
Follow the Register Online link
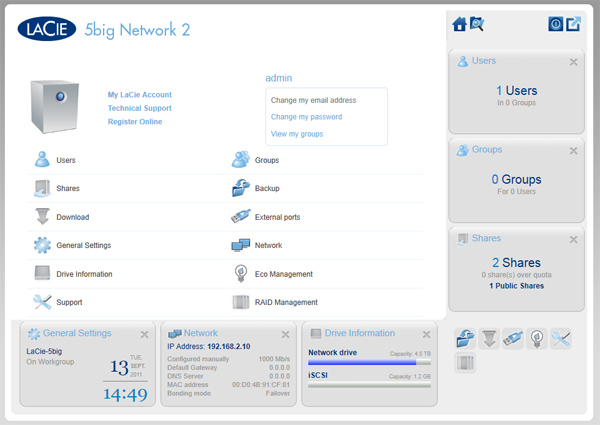tap(135, 121)
